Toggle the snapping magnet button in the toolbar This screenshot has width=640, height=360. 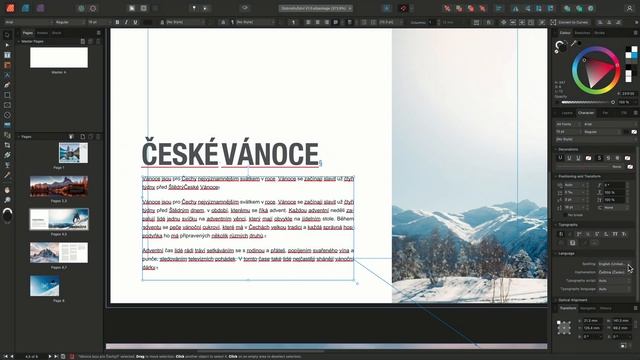point(404,8)
